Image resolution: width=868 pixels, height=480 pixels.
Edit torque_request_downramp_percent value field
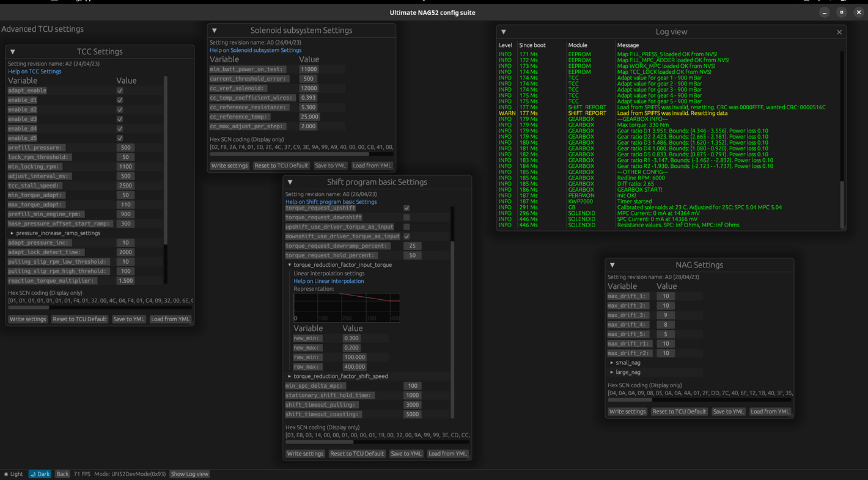(413, 246)
